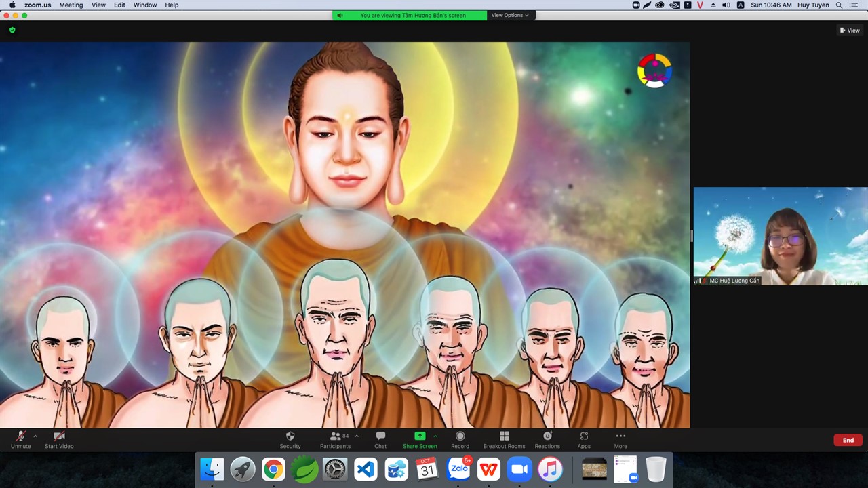This screenshot has height=488, width=868.
Task: Open the View Options dropdown
Action: pyautogui.click(x=510, y=15)
